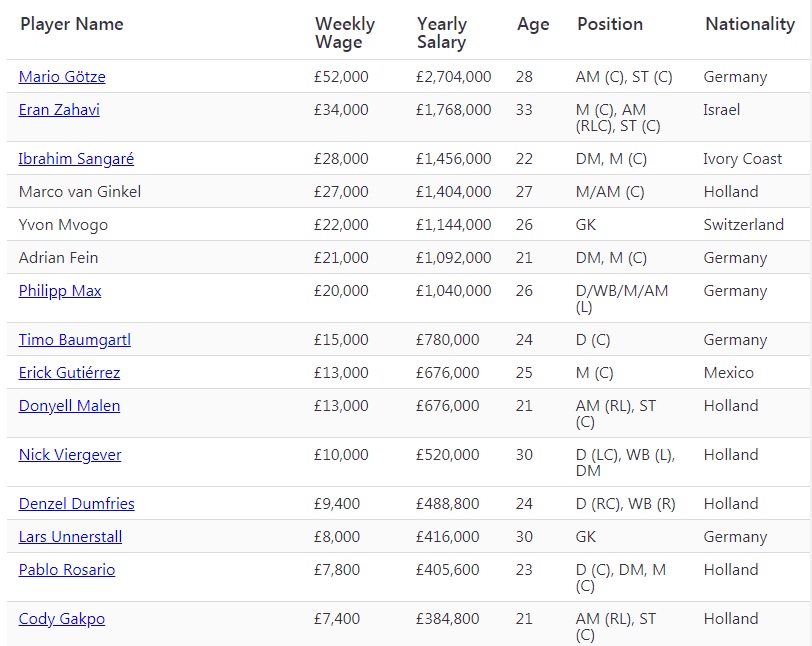The width and height of the screenshot is (812, 646).
Task: Click the Position column header
Action: tap(610, 24)
